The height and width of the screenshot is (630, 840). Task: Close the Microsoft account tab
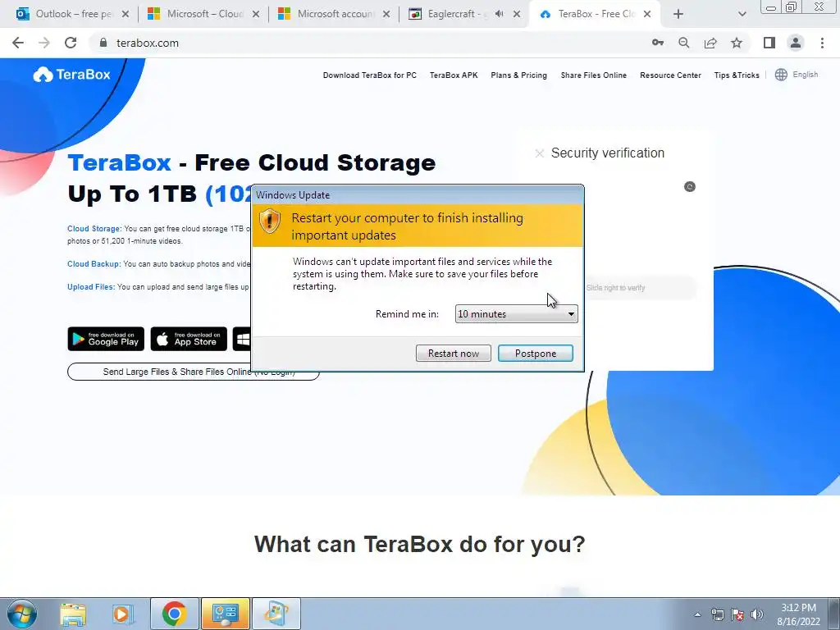point(386,15)
